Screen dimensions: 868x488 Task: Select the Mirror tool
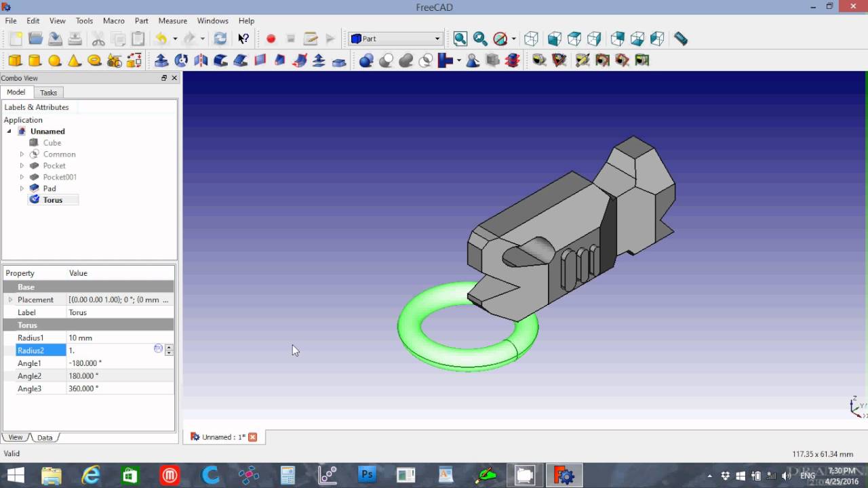click(201, 60)
